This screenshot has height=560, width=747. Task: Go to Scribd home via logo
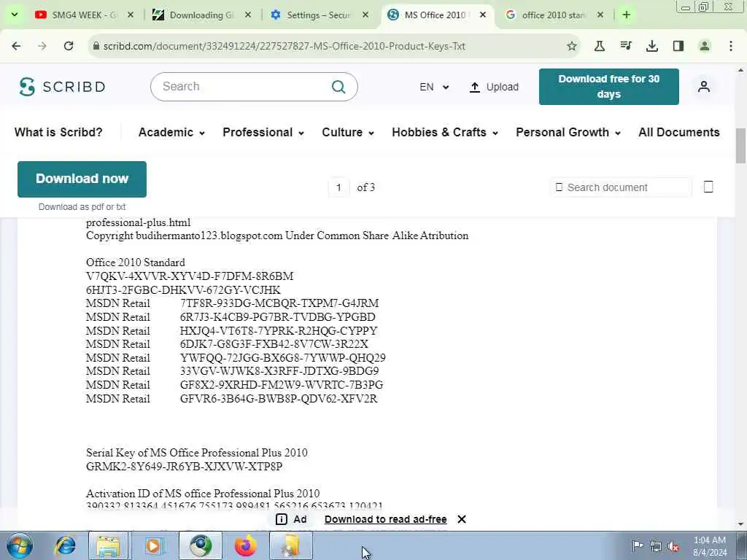[x=62, y=87]
